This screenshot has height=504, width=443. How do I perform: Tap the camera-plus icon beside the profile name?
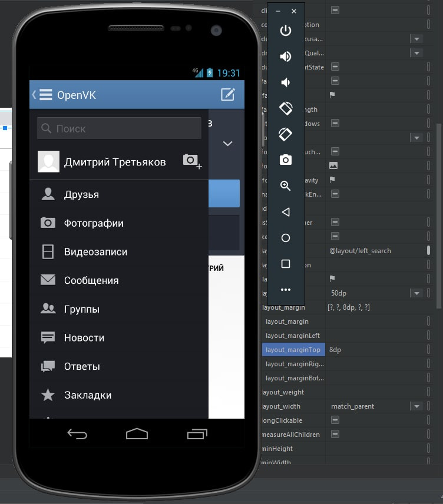(x=191, y=161)
